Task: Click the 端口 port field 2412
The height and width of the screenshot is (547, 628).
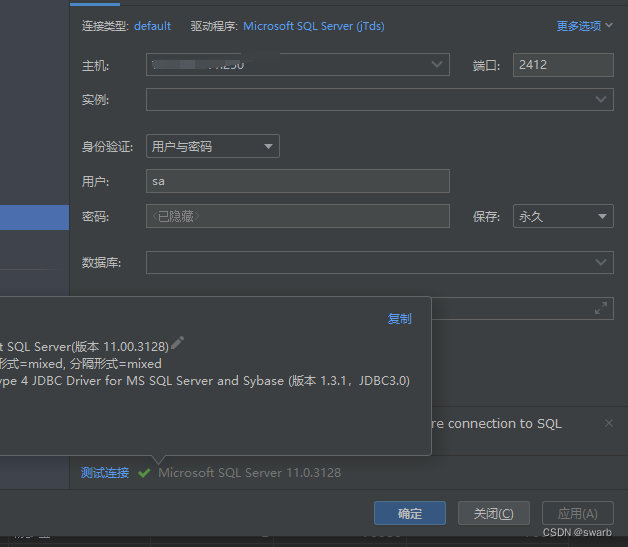Action: tap(563, 64)
